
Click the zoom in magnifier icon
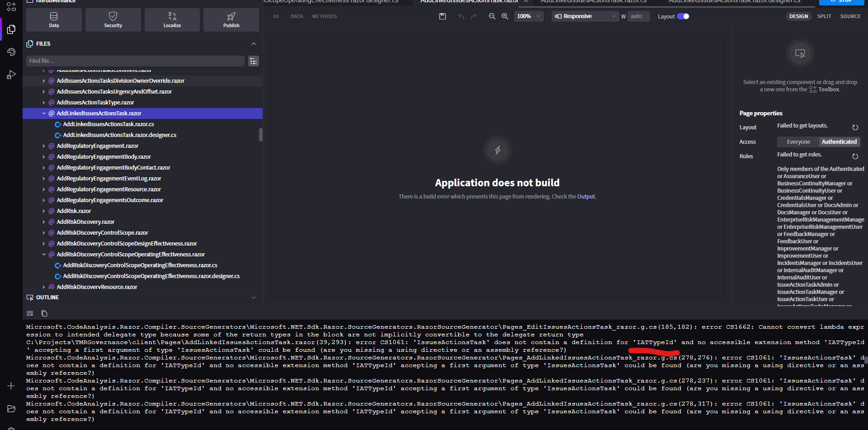pyautogui.click(x=505, y=16)
